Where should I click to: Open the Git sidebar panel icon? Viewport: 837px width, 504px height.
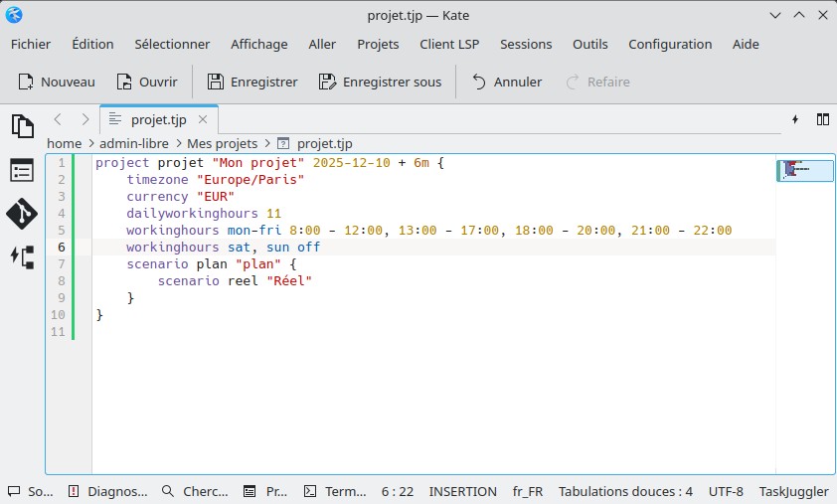(22, 213)
